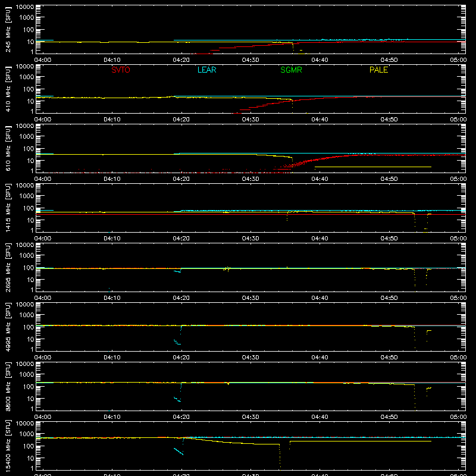Screen dimensions: 476x476
Task: Click the 10000 y-axis value on the 2695 MHz plot
Action: [25, 245]
